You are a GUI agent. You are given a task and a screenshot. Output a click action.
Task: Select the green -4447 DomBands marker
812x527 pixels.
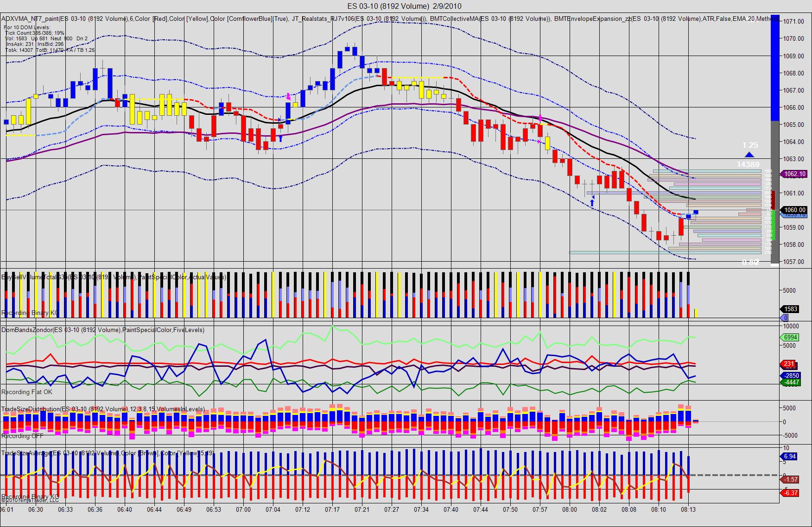(790, 382)
